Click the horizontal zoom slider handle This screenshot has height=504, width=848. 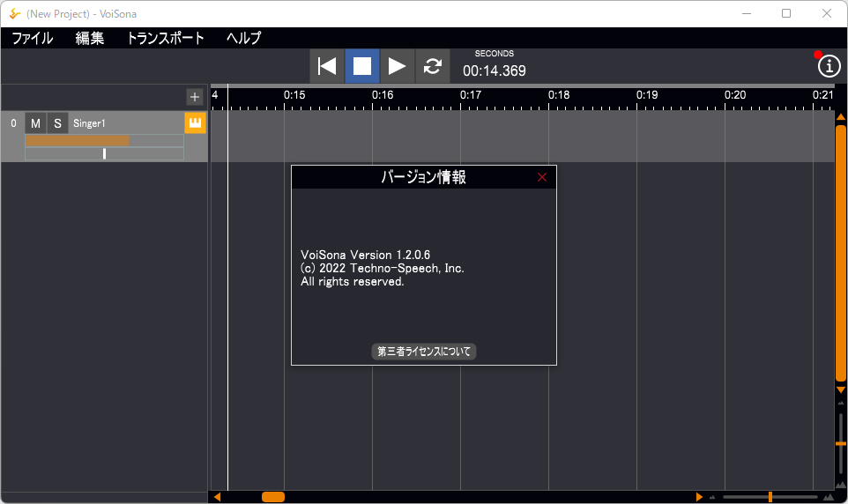770,497
